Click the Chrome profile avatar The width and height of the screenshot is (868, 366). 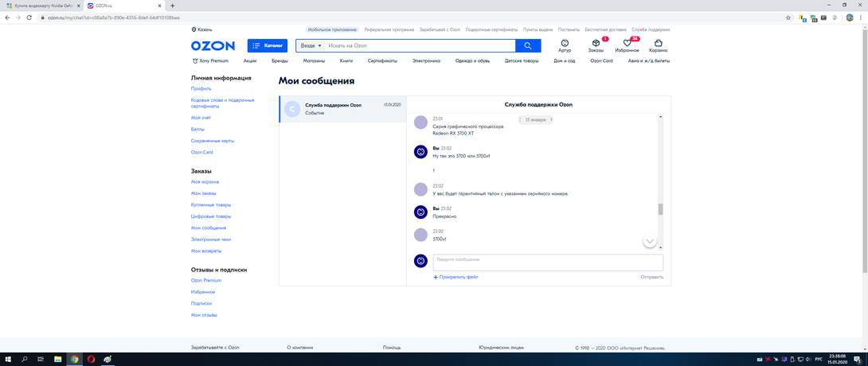point(850,18)
